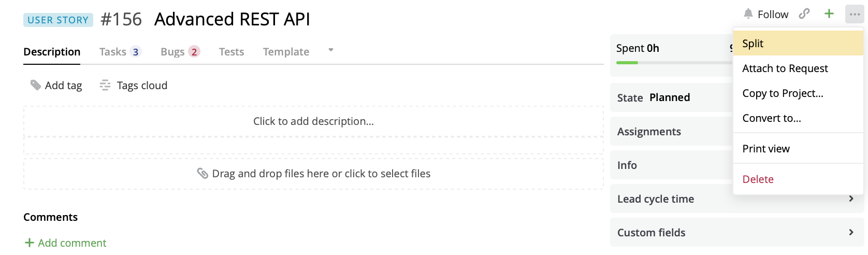
Task: Expand the Custom fields section
Action: click(x=851, y=232)
